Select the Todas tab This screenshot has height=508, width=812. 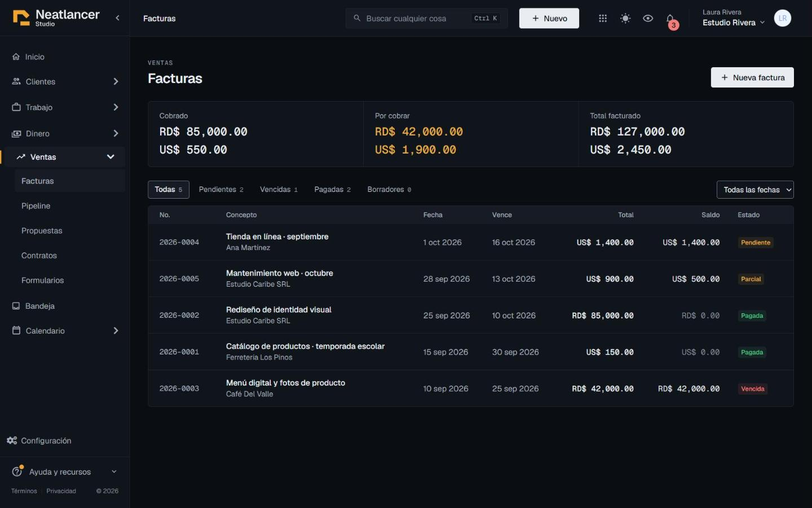click(169, 190)
